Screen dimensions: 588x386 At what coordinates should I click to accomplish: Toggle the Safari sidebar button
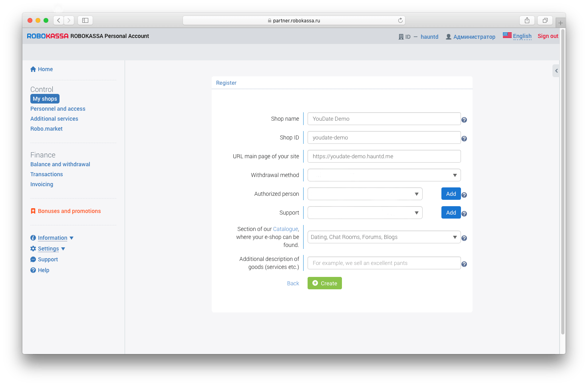85,20
